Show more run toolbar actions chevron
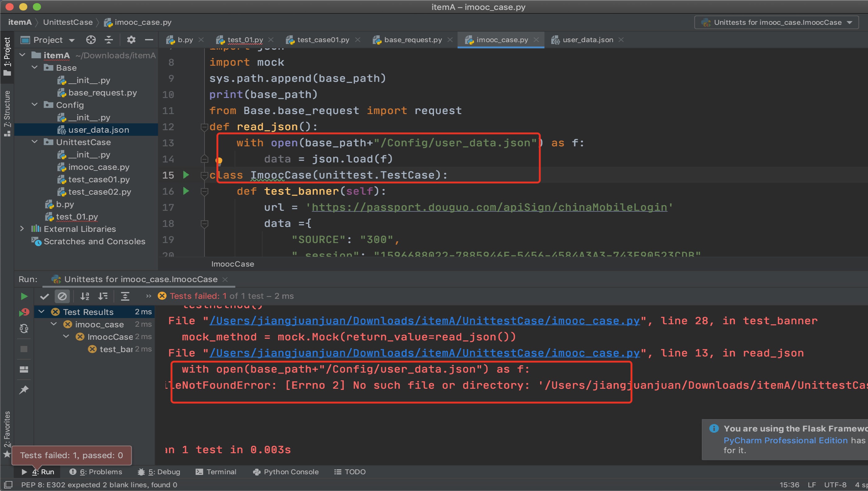The image size is (868, 491). 148,296
